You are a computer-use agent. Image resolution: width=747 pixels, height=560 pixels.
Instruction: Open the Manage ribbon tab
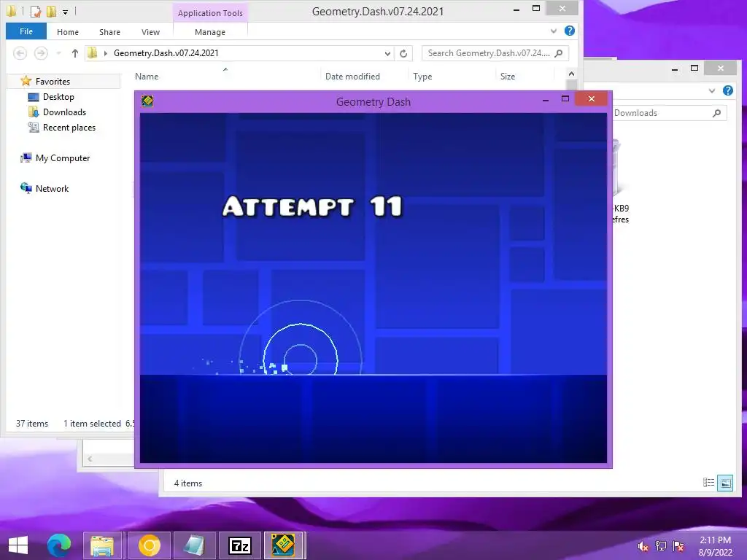pos(210,32)
